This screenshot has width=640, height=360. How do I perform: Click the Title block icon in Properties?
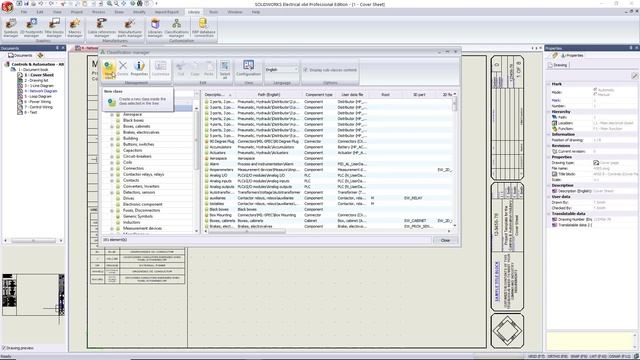coord(554,174)
